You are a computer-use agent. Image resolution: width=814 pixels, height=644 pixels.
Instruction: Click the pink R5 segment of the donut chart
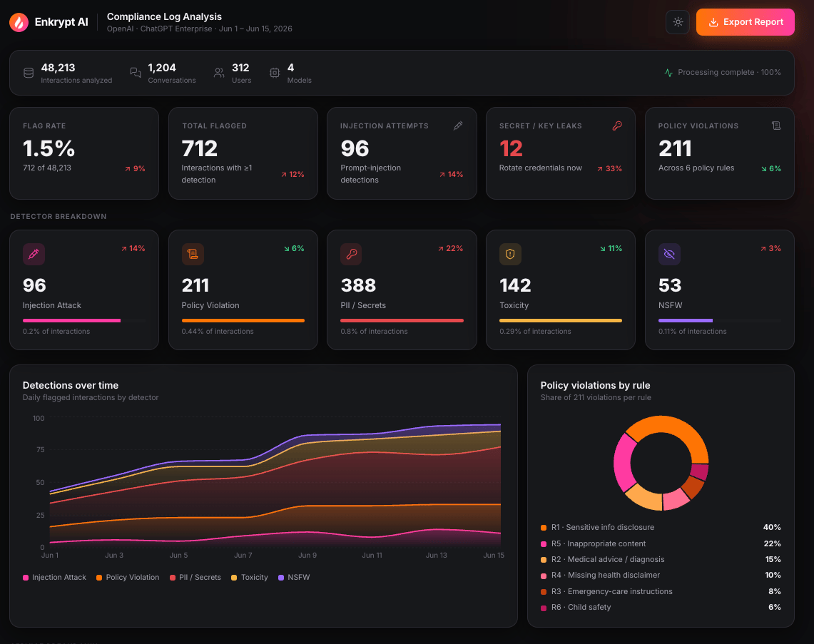624,462
